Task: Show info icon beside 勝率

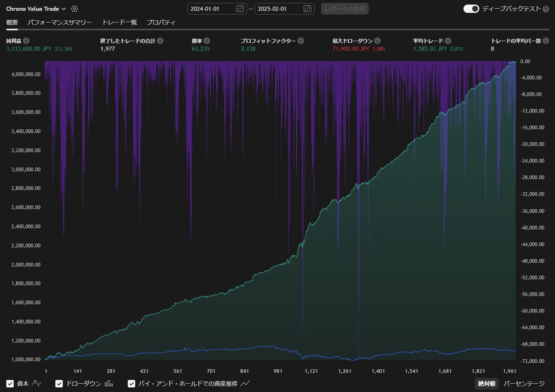Action: click(207, 41)
